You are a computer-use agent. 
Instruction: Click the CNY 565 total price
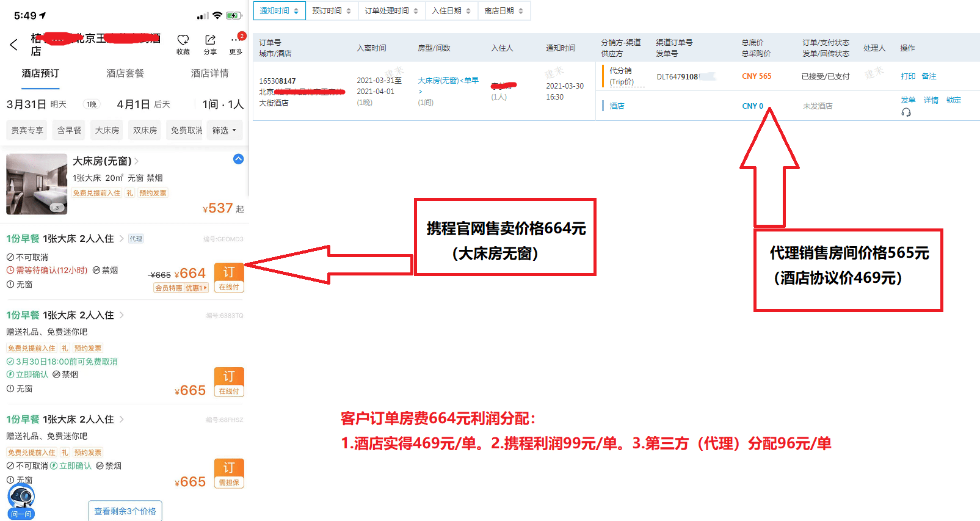pyautogui.click(x=757, y=76)
